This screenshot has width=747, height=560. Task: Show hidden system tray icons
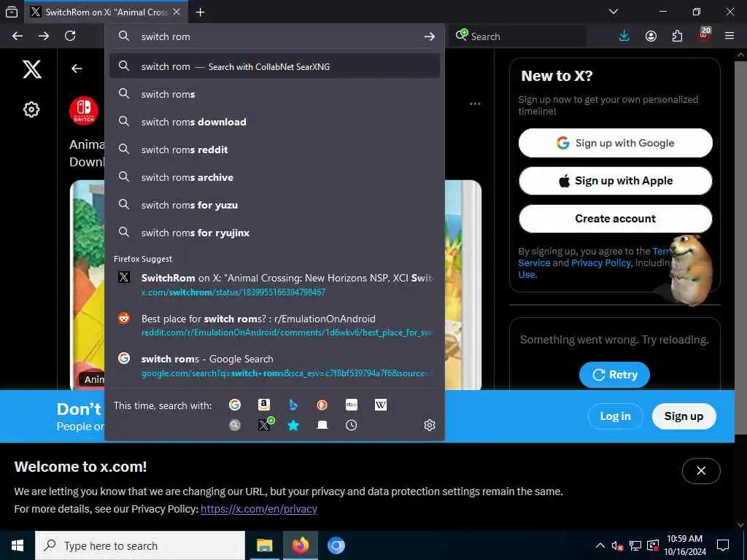click(x=600, y=545)
